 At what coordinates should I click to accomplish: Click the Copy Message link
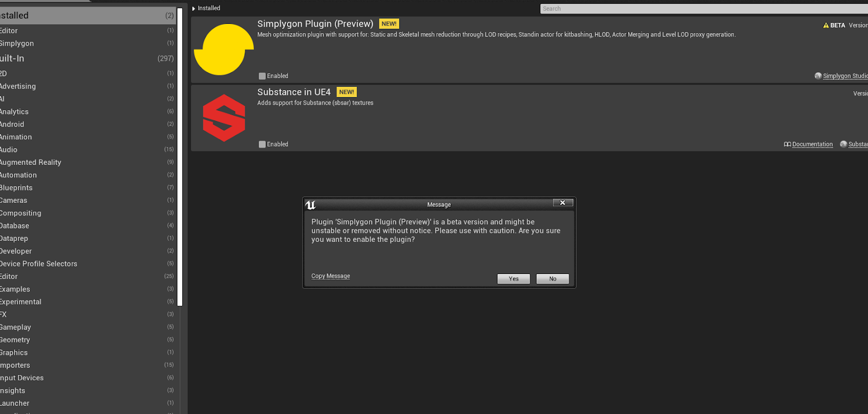tap(330, 276)
